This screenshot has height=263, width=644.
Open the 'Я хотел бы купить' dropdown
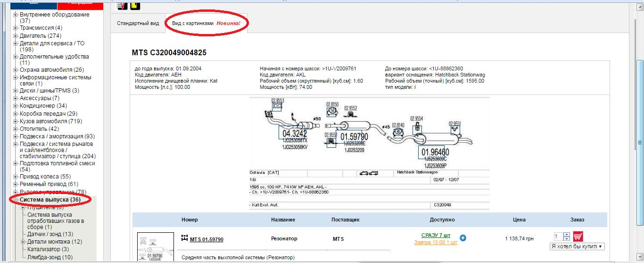[x=577, y=246]
